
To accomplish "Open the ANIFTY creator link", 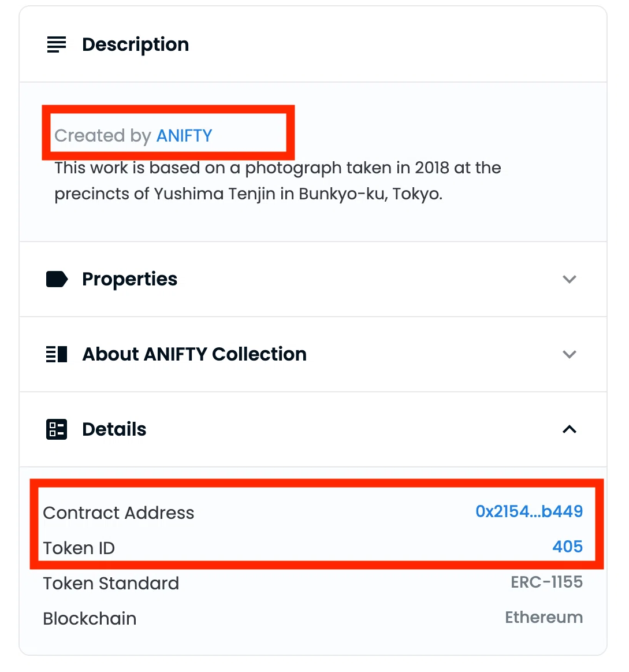I will pyautogui.click(x=184, y=136).
